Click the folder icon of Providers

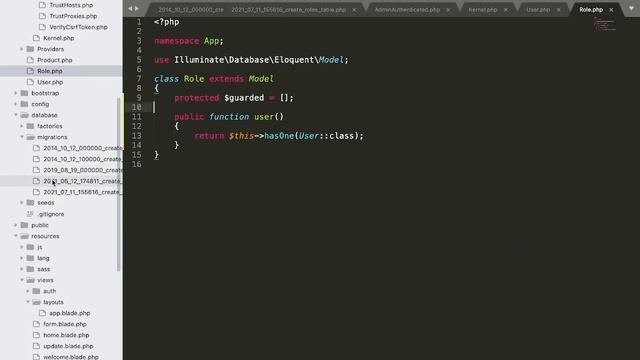pos(30,49)
